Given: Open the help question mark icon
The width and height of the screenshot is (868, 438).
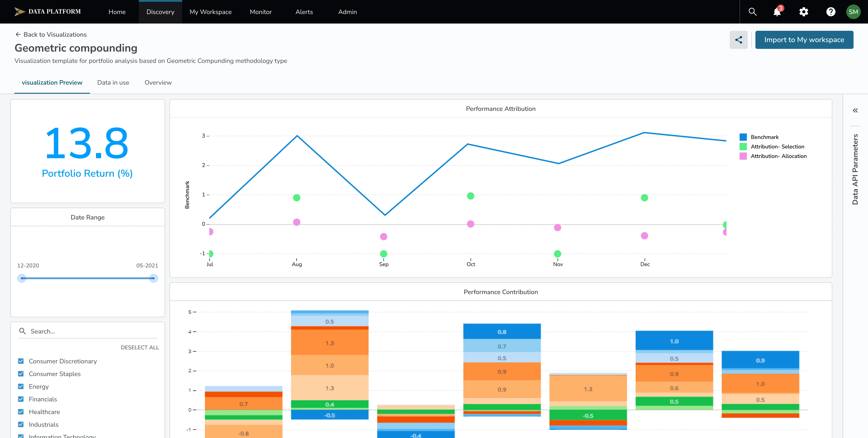Looking at the screenshot, I should 831,12.
